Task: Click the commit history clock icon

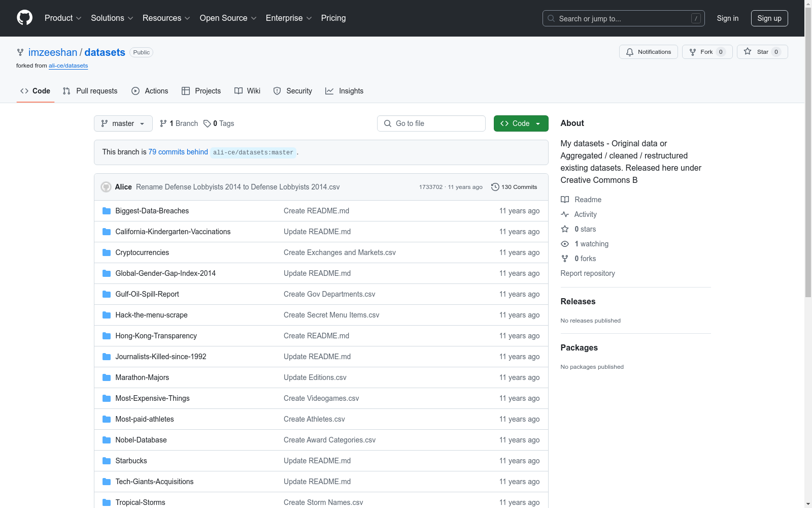Action: pyautogui.click(x=495, y=187)
